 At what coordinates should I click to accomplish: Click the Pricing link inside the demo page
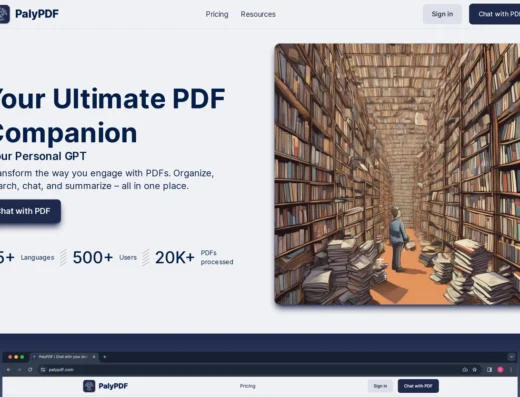click(x=248, y=386)
